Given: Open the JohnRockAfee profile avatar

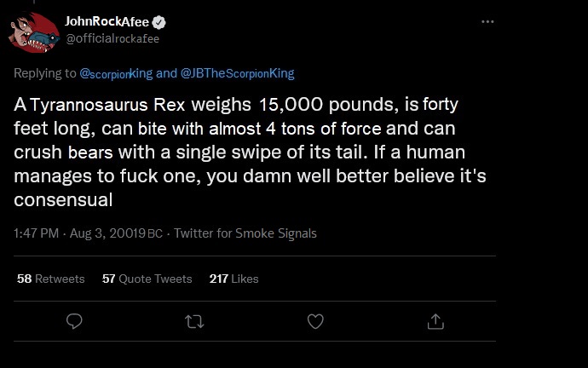Looking at the screenshot, I should 34,33.
